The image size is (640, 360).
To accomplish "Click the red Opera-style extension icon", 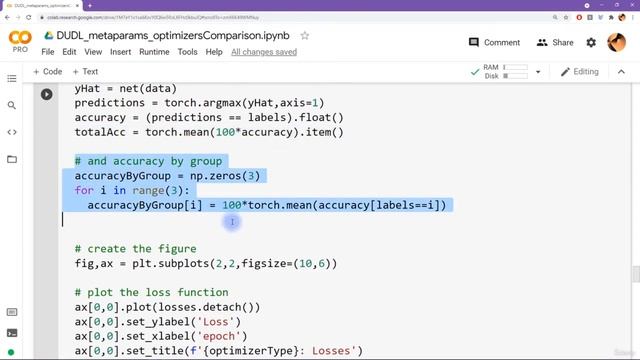I will tap(579, 18).
